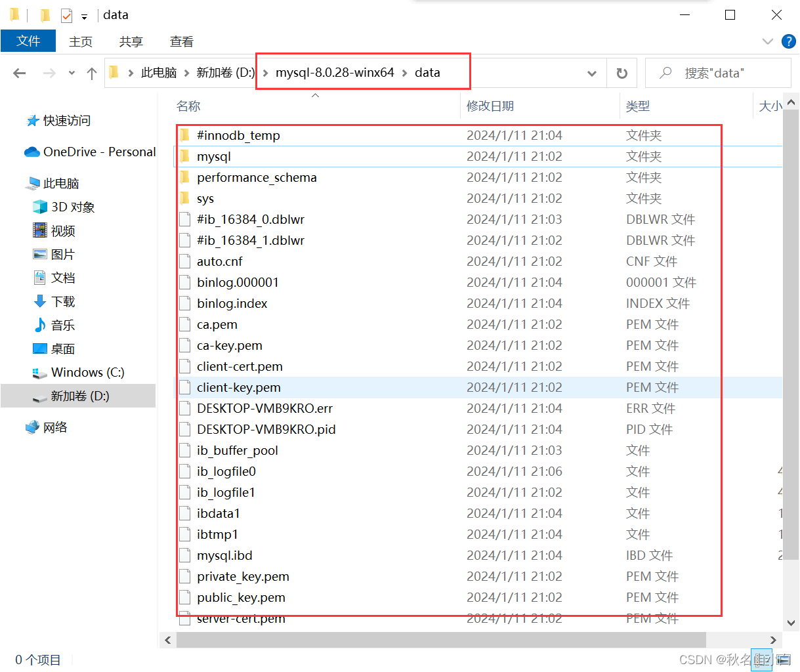This screenshot has width=800, height=672.
Task: Navigate up to the parent folder
Action: [x=91, y=73]
